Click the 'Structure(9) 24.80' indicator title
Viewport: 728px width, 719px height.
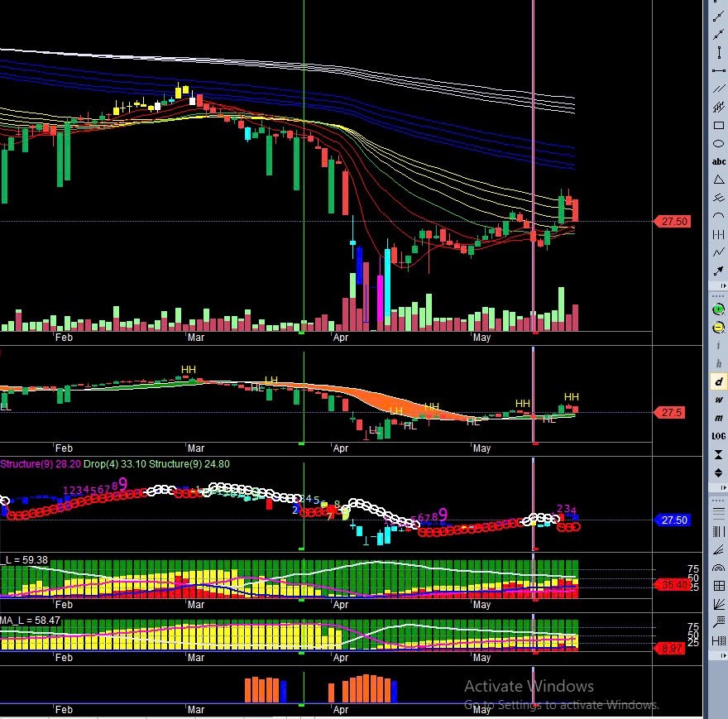189,464
